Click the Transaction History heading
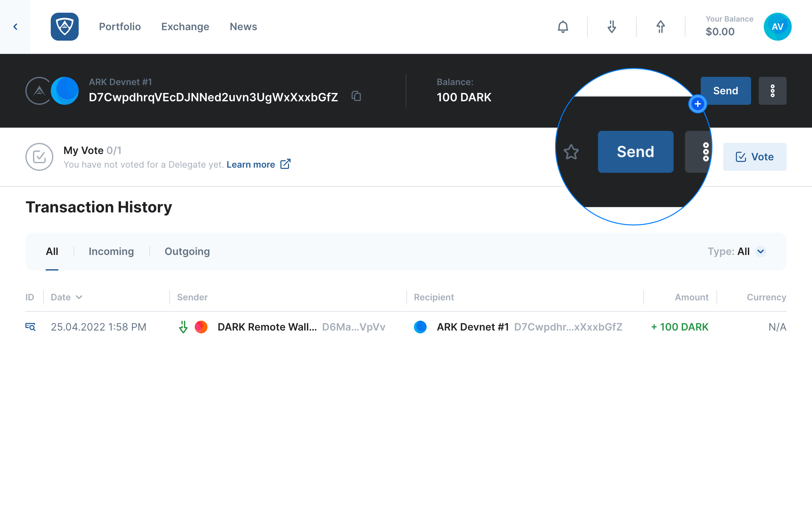Viewport: 812px width, 508px height. [99, 207]
